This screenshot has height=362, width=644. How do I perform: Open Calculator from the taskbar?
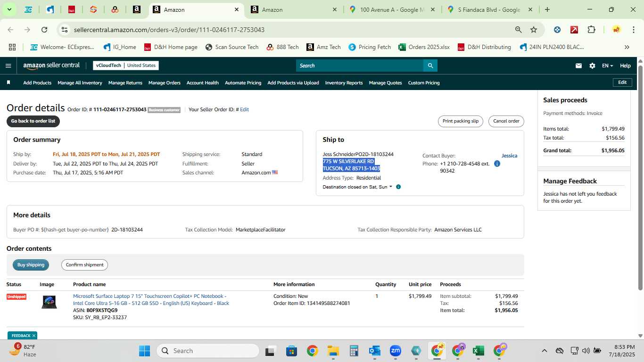pyautogui.click(x=354, y=351)
